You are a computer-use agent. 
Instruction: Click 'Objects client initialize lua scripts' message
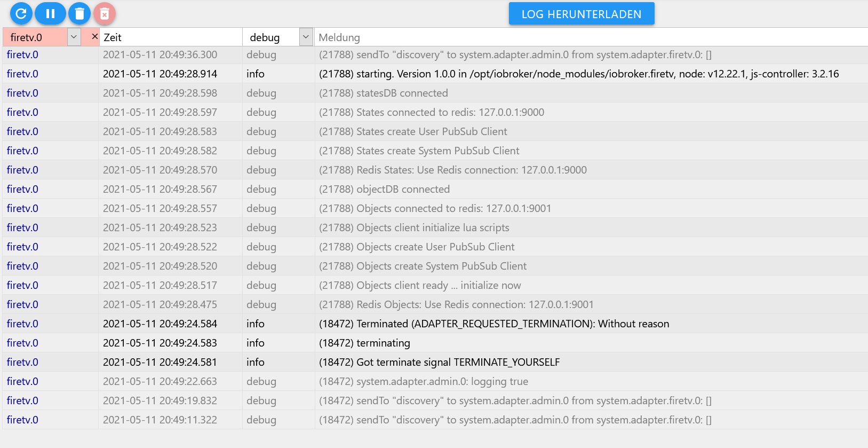coord(414,227)
